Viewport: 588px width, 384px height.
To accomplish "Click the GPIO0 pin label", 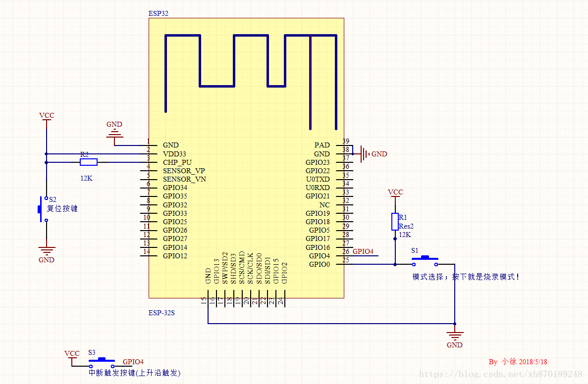I will click(x=320, y=264).
